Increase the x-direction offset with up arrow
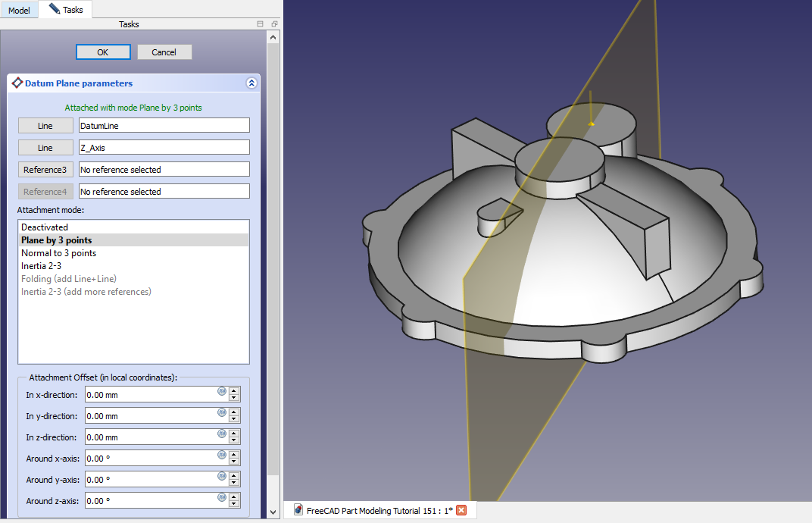812x523 pixels. pos(234,391)
